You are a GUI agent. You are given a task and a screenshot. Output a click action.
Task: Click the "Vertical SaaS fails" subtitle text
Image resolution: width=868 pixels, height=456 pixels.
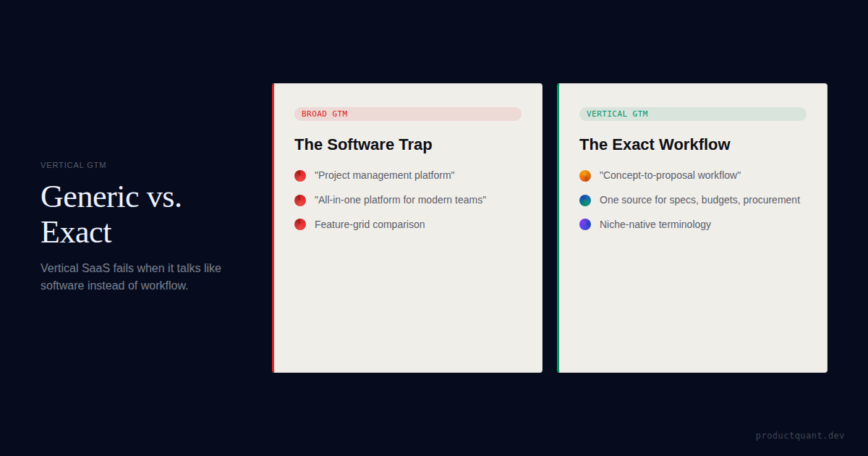[131, 276]
